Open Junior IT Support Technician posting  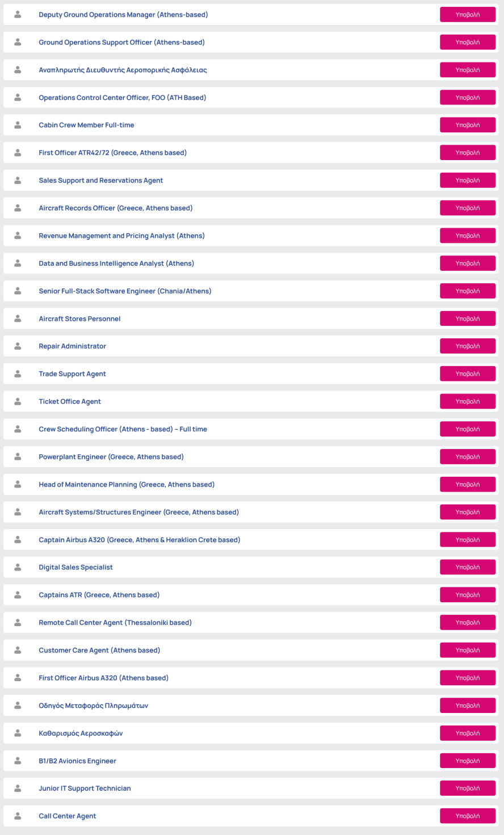click(85, 788)
